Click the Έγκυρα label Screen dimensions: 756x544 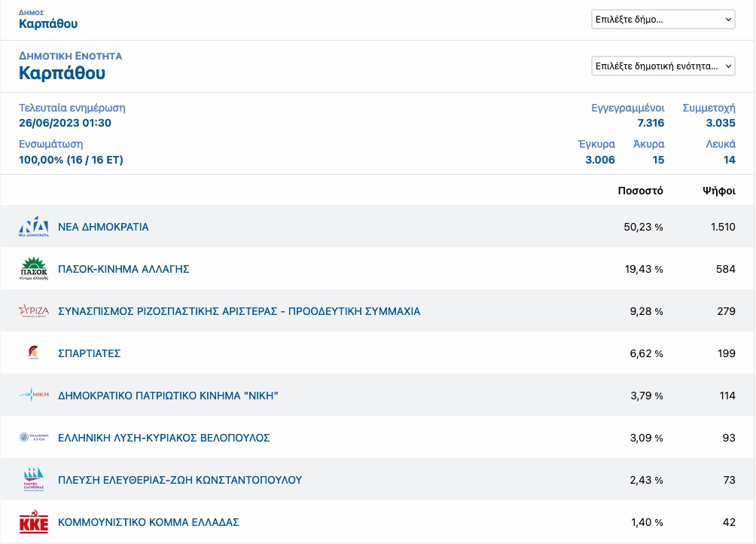click(596, 144)
